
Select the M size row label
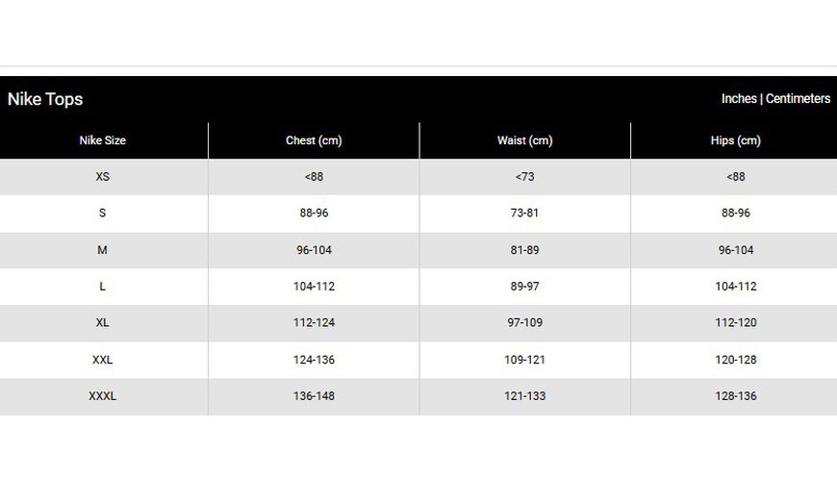102,250
